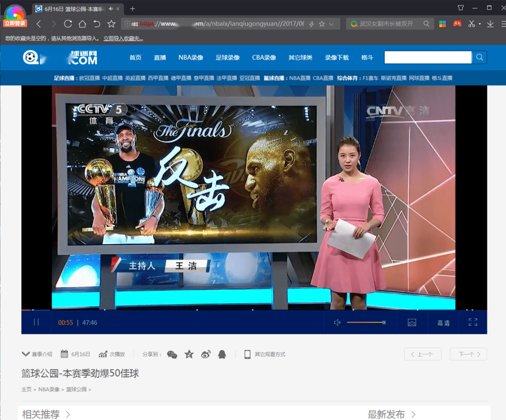This screenshot has height=420, width=506.
Task: Share to QQ via the penguin icon
Action: pyautogui.click(x=222, y=354)
